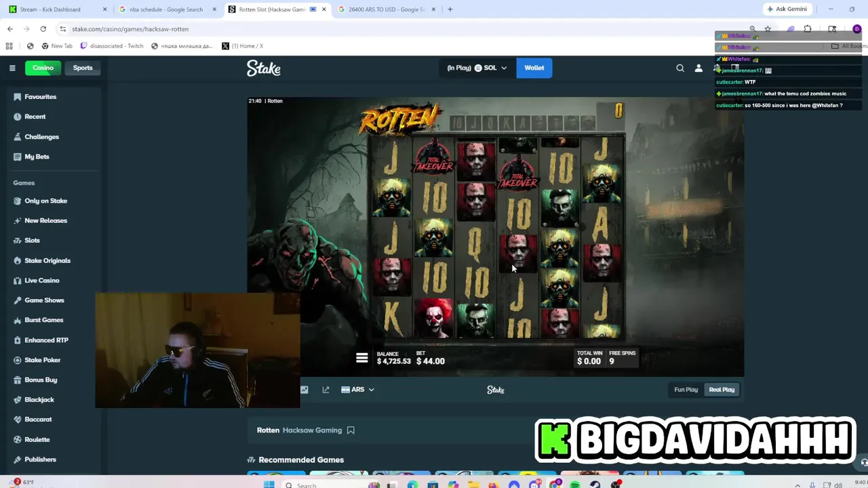
Task: Open the disassociated - Twitch bookmark
Action: click(x=112, y=46)
